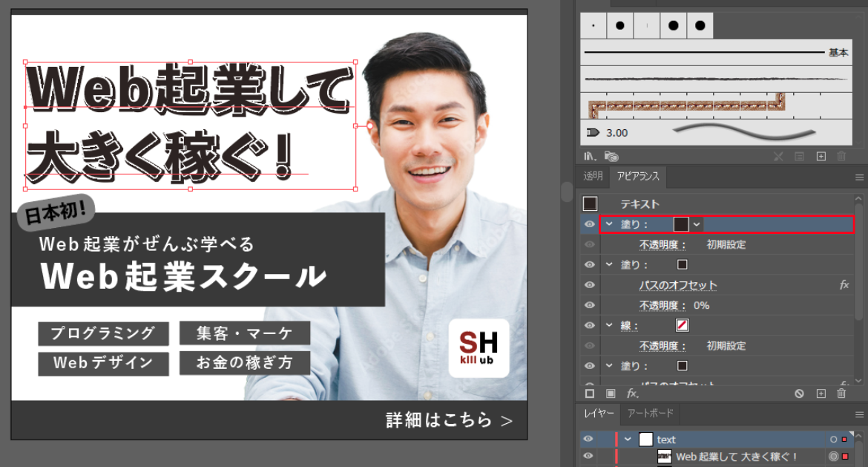Click target circle of text layer
The image size is (868, 467).
833,440
